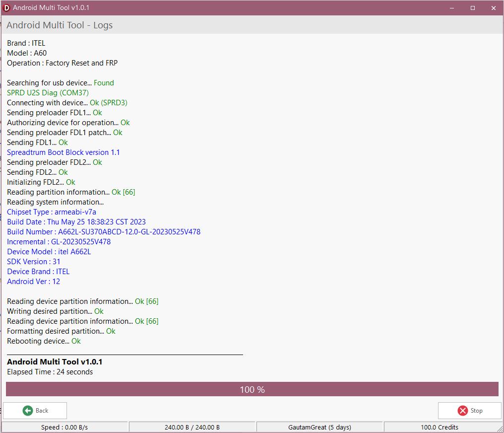
Task: Click the 240.00 B transfer size field
Action: (x=192, y=427)
